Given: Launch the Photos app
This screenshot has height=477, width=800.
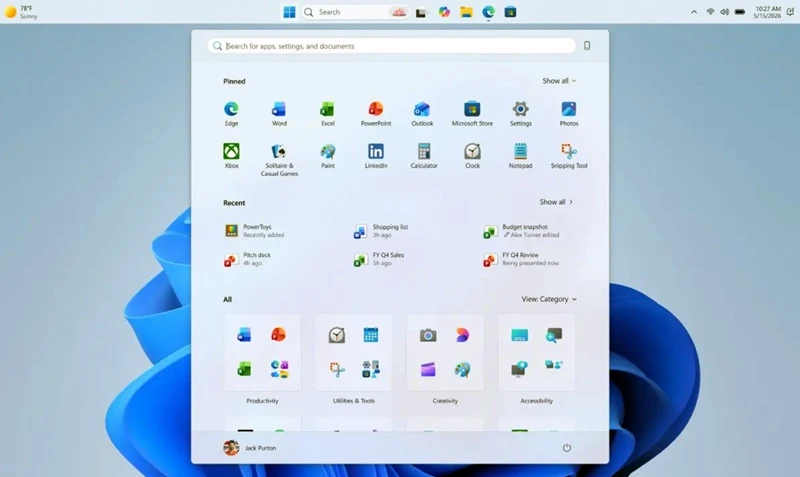Looking at the screenshot, I should pos(569,113).
